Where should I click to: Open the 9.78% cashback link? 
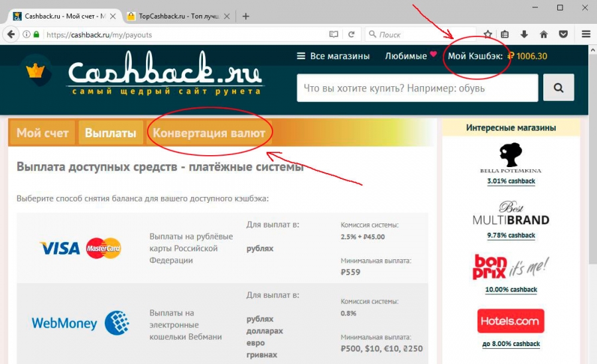click(x=511, y=235)
